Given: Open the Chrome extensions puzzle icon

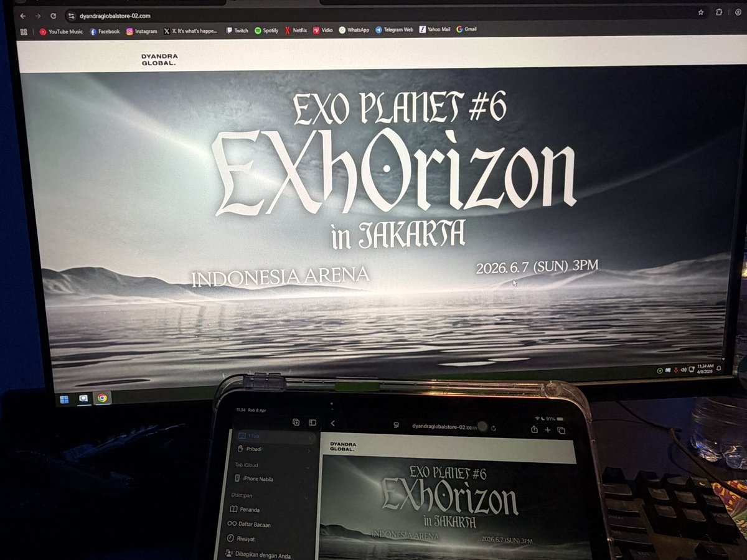Looking at the screenshot, I should tap(719, 12).
